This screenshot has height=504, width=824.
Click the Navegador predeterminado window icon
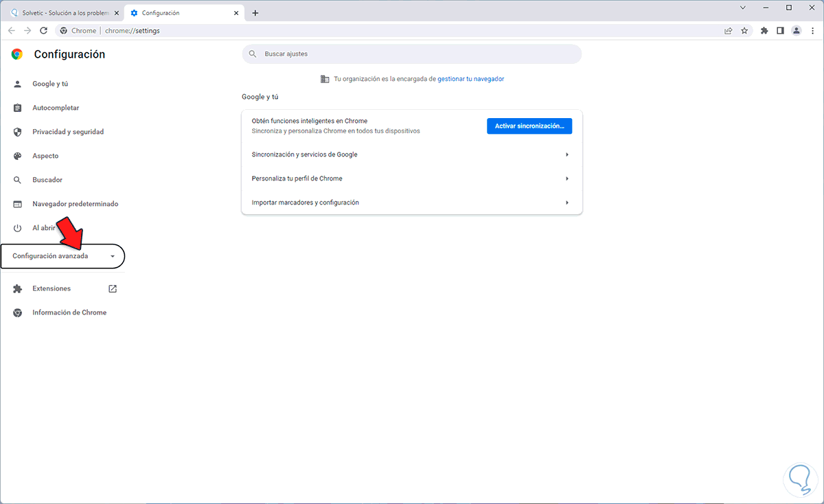pyautogui.click(x=18, y=204)
